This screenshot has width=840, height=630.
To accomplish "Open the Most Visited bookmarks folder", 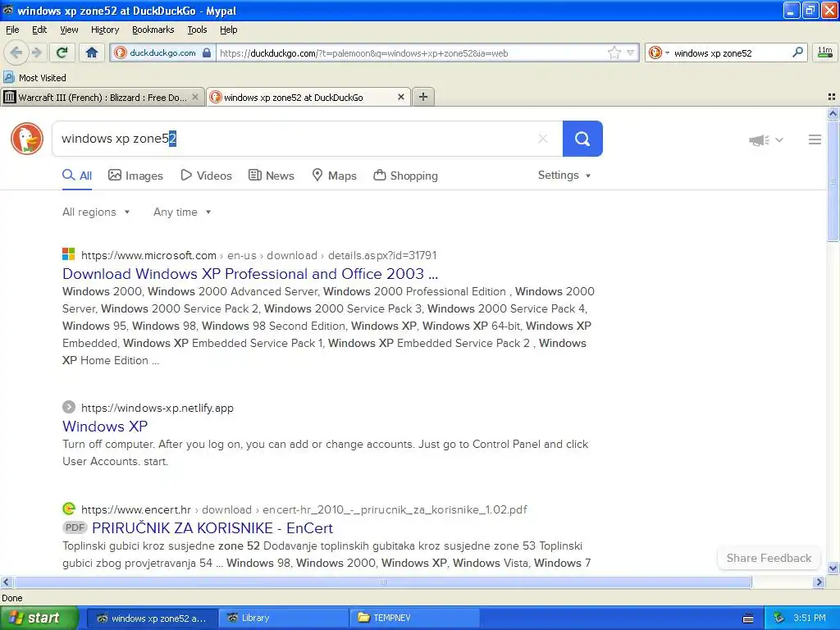I will tap(34, 78).
